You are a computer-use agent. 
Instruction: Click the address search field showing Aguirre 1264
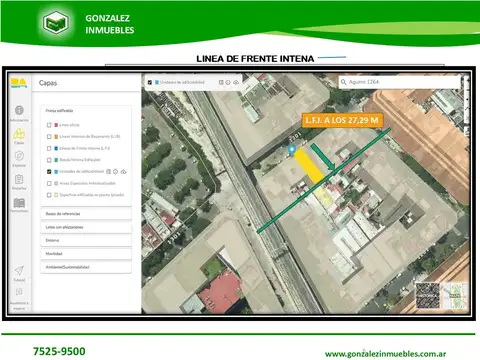coord(399,82)
